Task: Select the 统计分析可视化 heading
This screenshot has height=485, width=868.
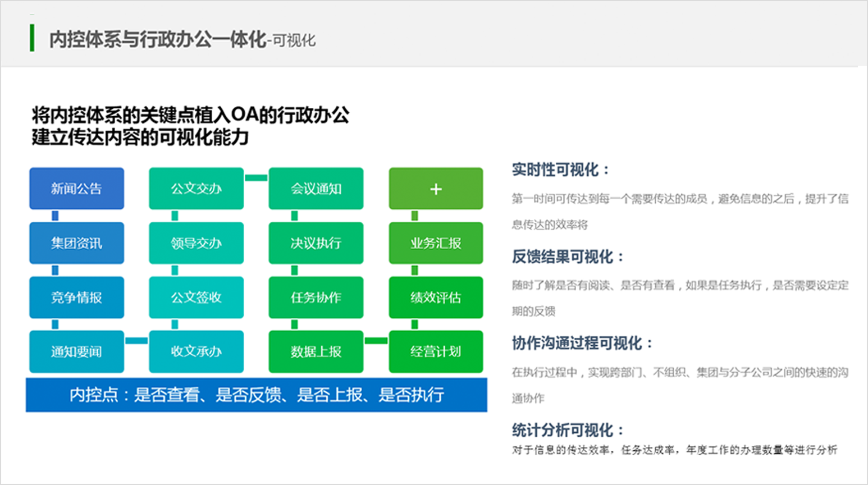Action: pos(567,431)
